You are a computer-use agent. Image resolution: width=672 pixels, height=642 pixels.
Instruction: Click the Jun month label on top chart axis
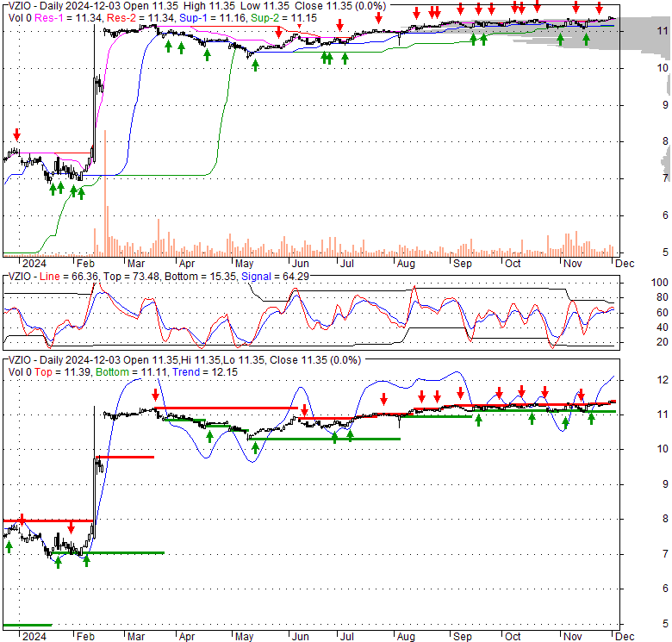[300, 263]
